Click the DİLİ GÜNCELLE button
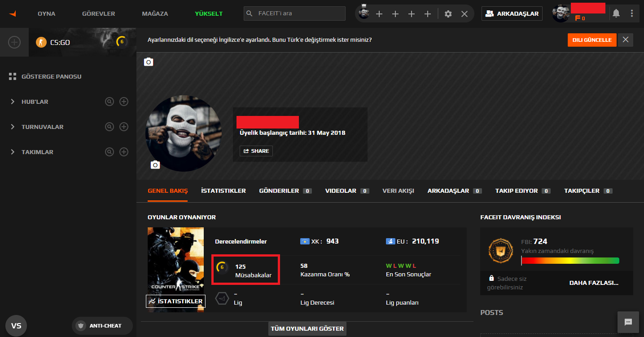The height and width of the screenshot is (337, 644). coord(591,40)
